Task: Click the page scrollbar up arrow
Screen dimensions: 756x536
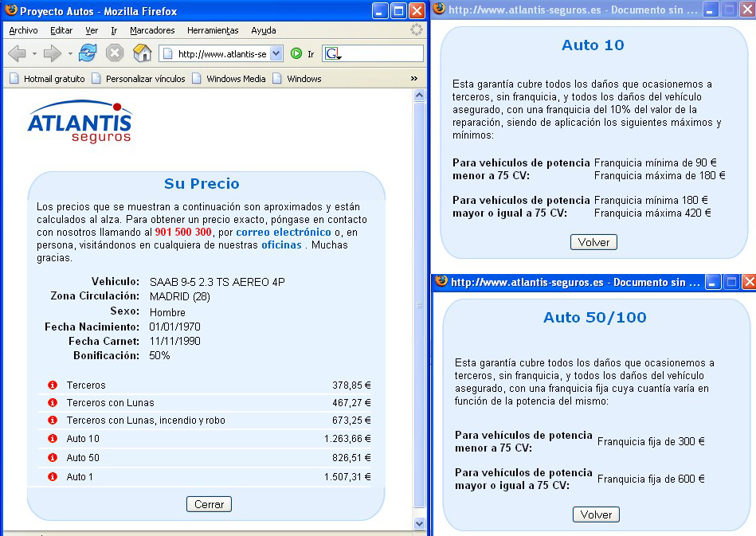Action: pyautogui.click(x=420, y=95)
